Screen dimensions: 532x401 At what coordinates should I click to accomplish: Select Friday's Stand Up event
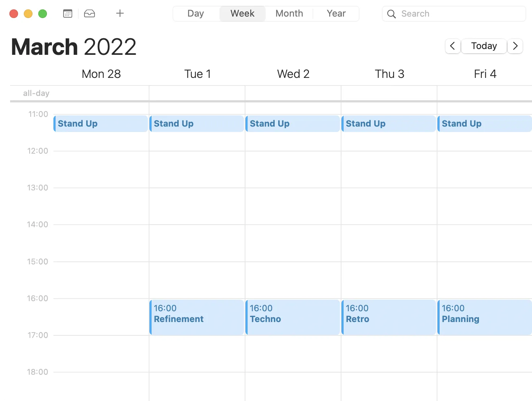[x=484, y=124]
